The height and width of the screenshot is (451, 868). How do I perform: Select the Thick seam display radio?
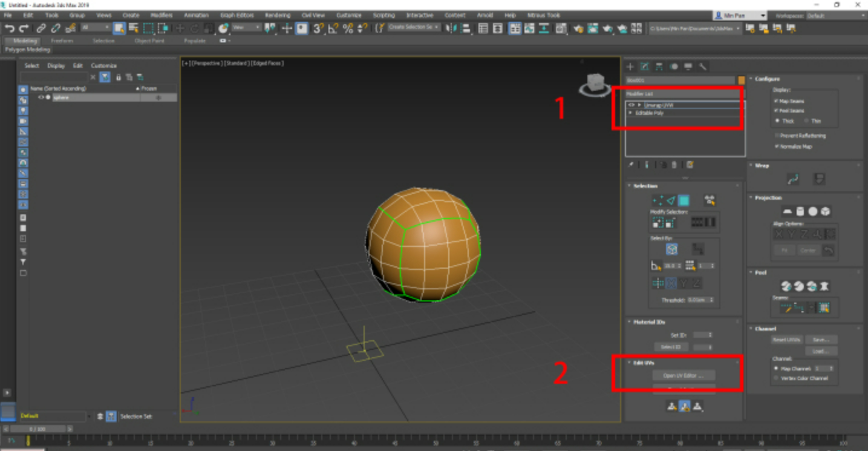[778, 121]
